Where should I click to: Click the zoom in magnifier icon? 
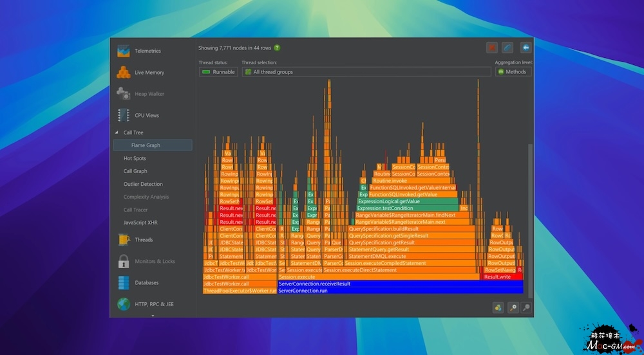[513, 308]
